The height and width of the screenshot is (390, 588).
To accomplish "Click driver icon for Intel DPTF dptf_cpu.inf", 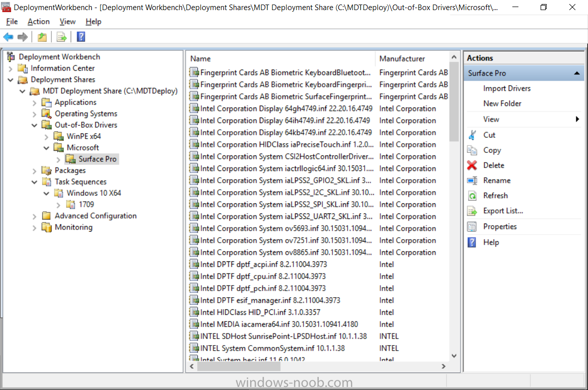I will (194, 276).
